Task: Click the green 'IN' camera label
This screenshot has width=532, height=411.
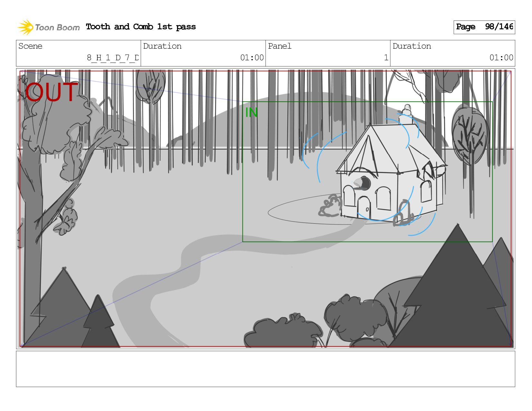Action: point(251,113)
